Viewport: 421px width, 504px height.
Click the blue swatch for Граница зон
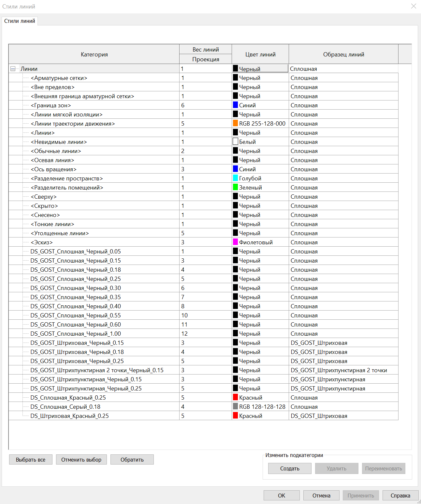click(x=235, y=105)
